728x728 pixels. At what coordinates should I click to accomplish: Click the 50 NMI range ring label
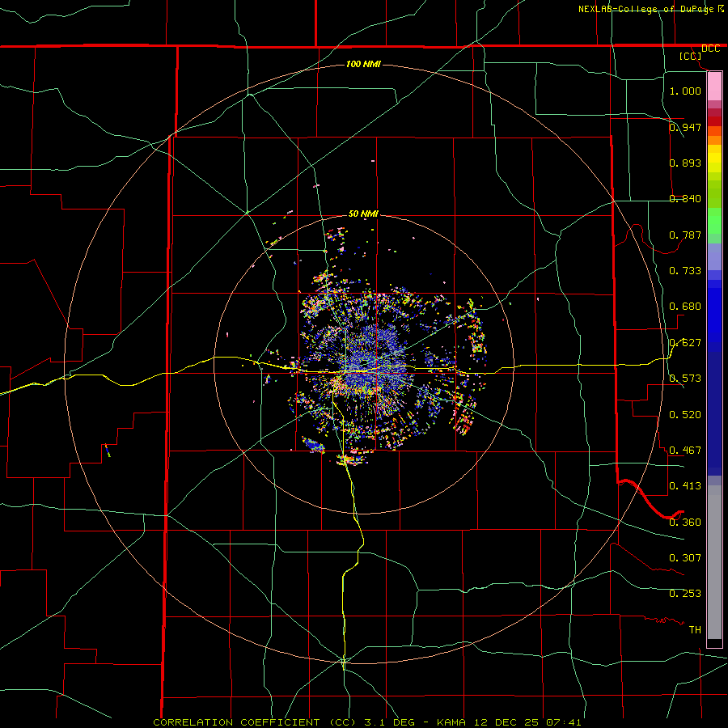click(363, 214)
